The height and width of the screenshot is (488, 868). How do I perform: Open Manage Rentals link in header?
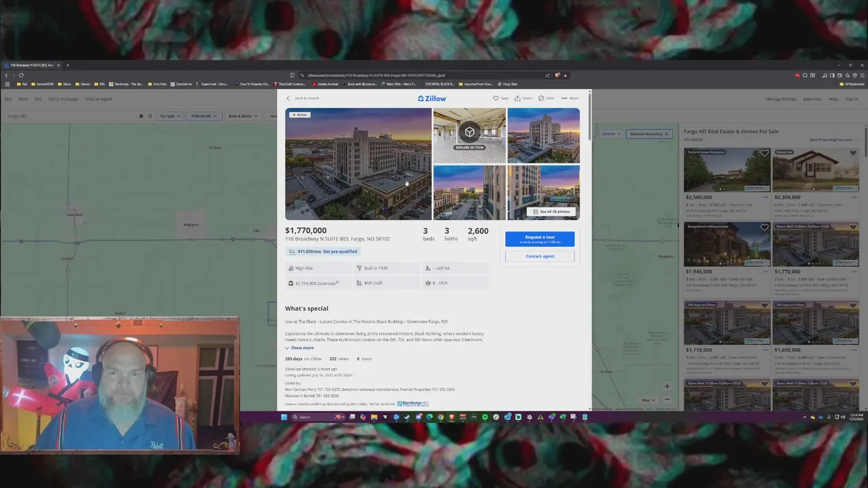(781, 99)
